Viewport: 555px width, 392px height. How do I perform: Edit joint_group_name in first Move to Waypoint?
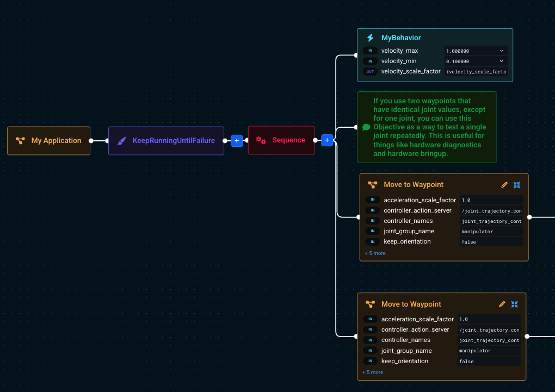pos(491,232)
